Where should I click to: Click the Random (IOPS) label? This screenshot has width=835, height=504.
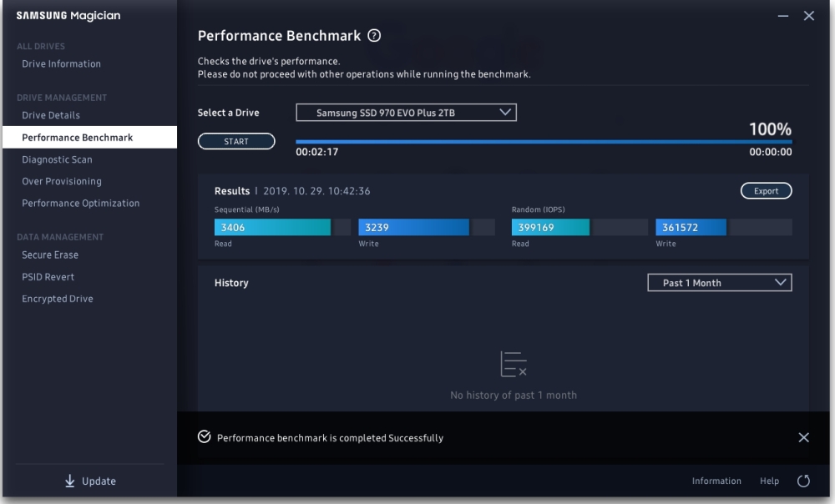pyautogui.click(x=538, y=209)
